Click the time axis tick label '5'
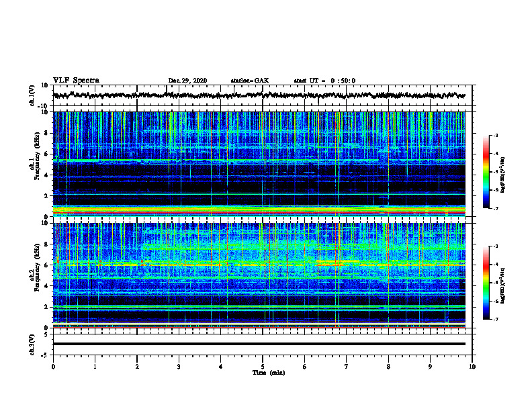Image resolution: width=532 pixels, height=411 pixels. tap(263, 367)
